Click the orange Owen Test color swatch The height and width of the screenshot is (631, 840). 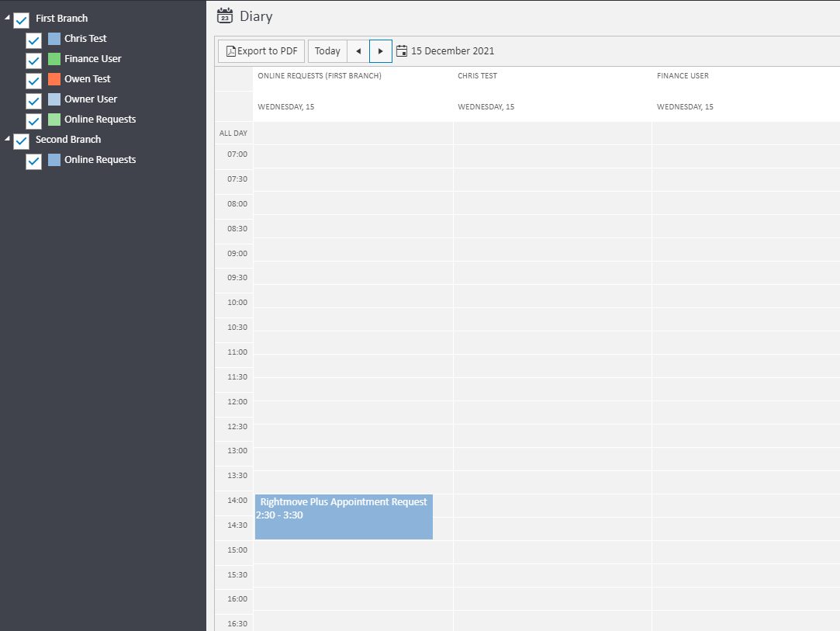(54, 79)
